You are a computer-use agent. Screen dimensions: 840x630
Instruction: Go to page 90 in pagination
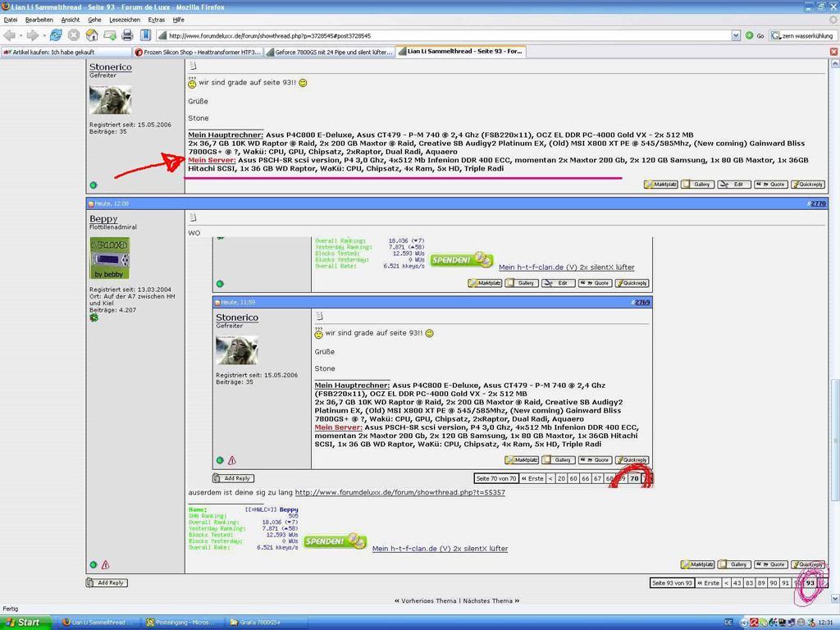click(x=774, y=583)
